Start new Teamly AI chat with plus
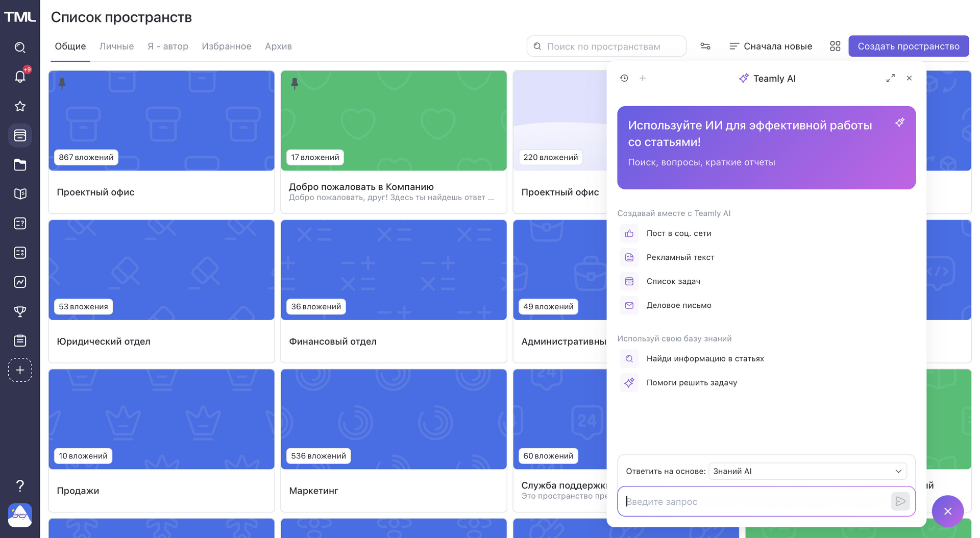 [643, 78]
